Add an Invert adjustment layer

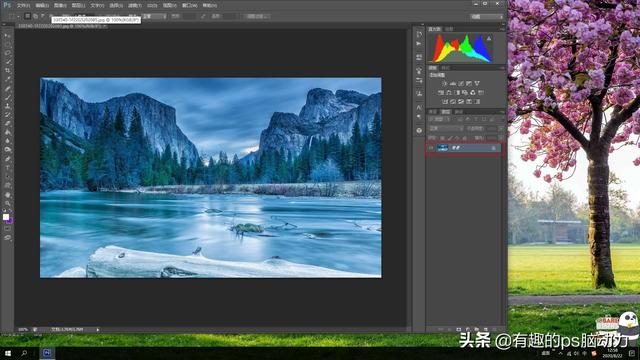445,102
